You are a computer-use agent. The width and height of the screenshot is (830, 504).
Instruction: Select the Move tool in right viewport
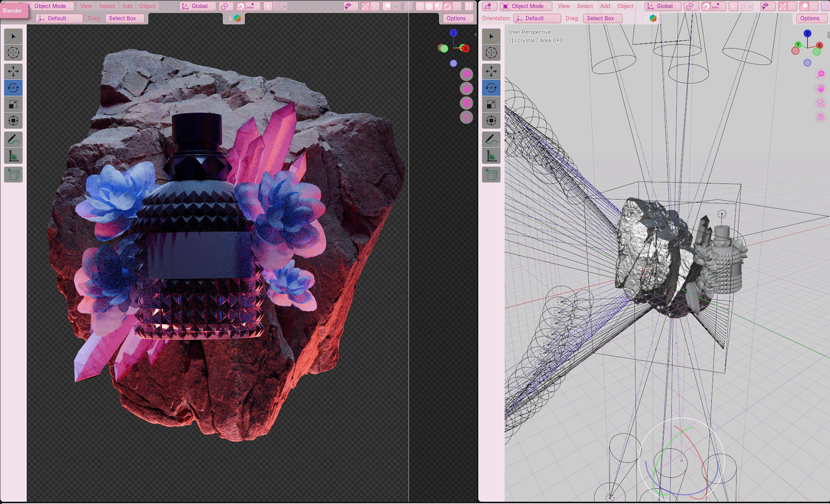pyautogui.click(x=491, y=71)
